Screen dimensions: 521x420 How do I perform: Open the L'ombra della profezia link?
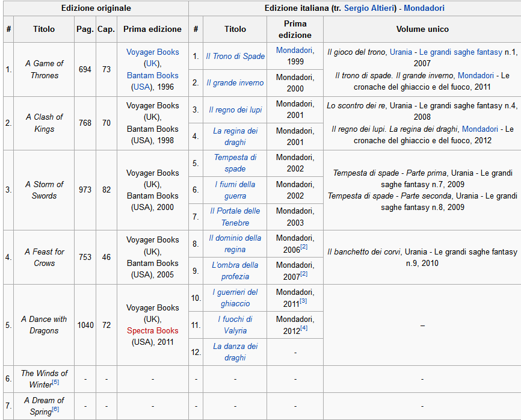(235, 271)
